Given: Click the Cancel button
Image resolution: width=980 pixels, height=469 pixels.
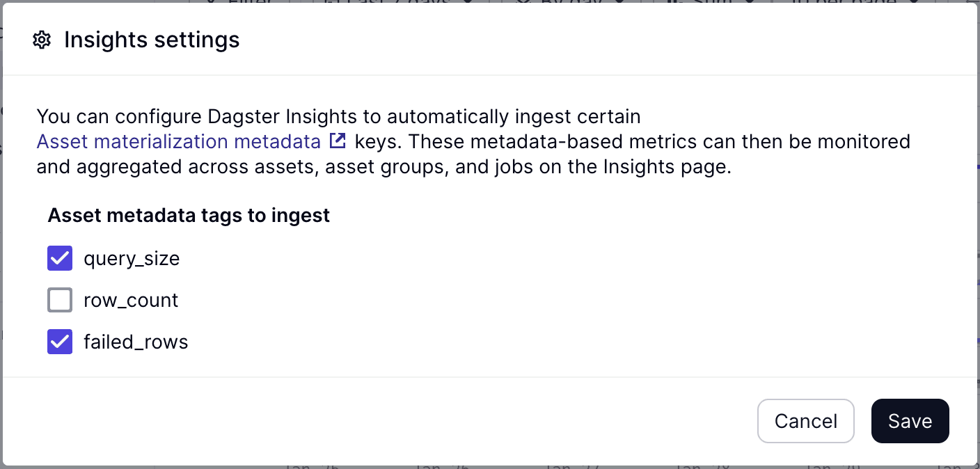Looking at the screenshot, I should [x=806, y=421].
